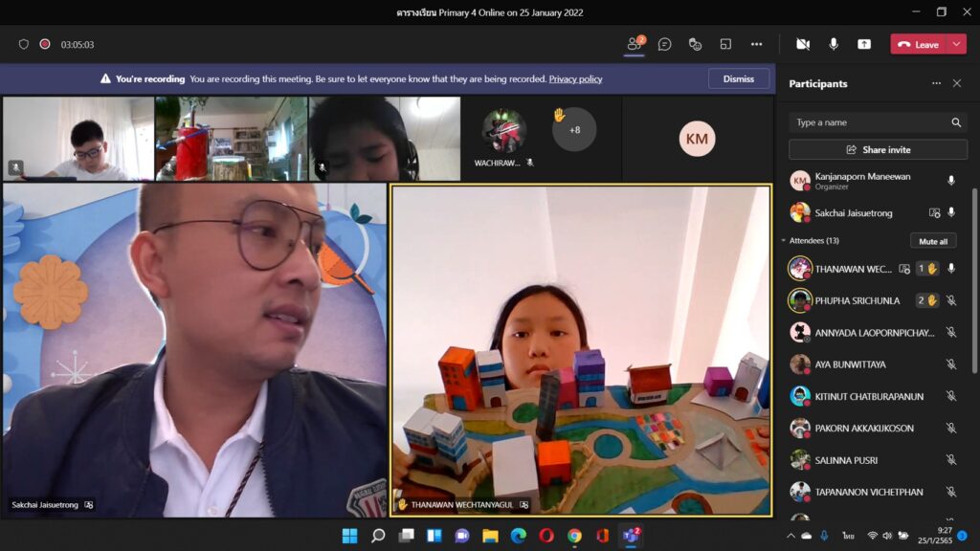The width and height of the screenshot is (980, 551).
Task: Mute the microphone in the toolbar
Action: (834, 44)
